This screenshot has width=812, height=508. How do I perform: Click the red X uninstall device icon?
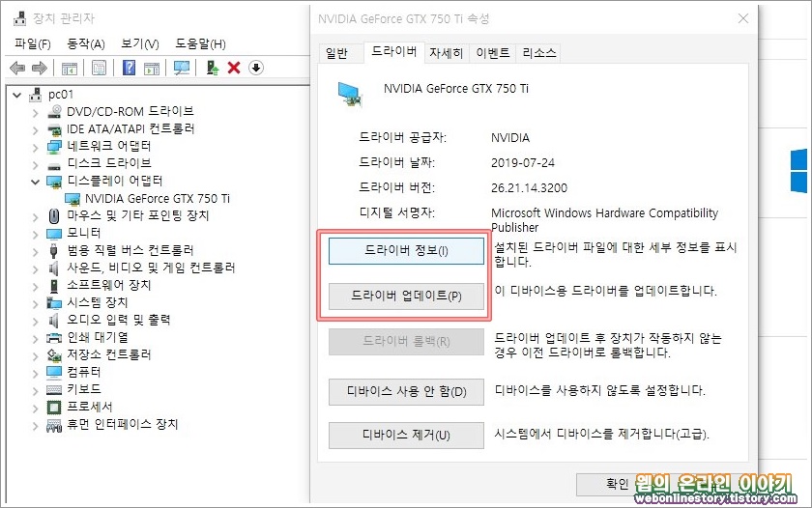[x=234, y=68]
